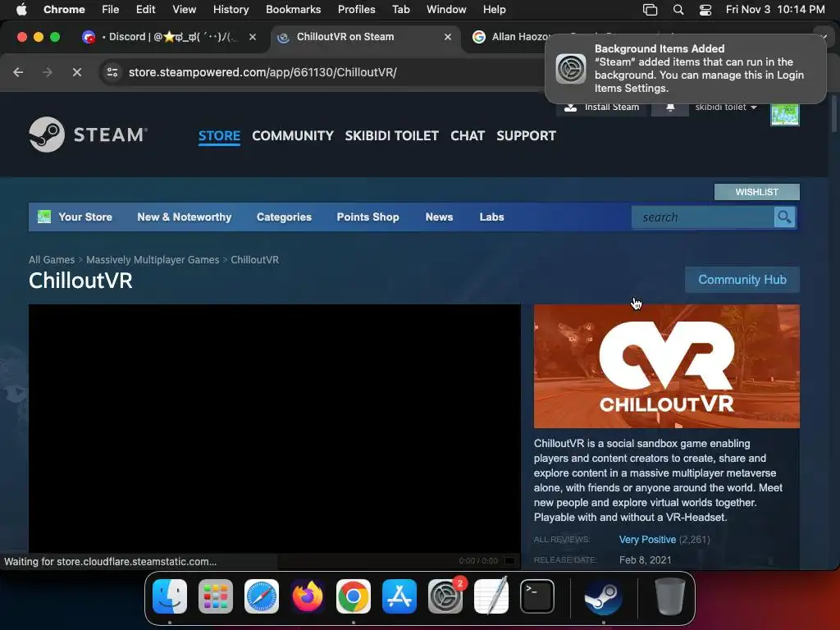The height and width of the screenshot is (630, 840).
Task: Open Labs in store navigation
Action: 491,217
